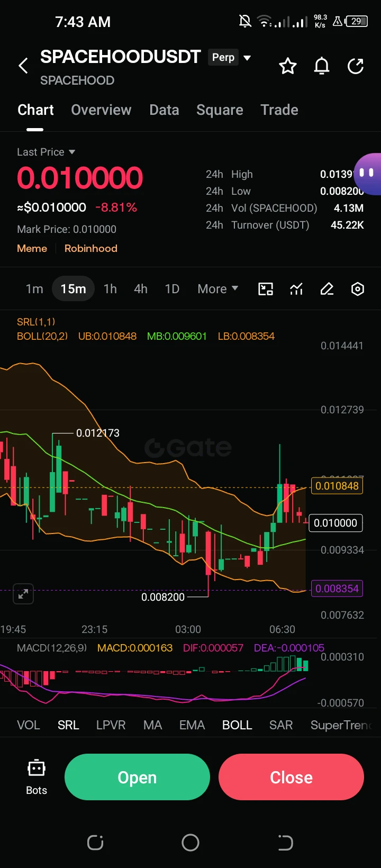Switch to the Data tab
Screen dimensions: 381x868
point(164,110)
